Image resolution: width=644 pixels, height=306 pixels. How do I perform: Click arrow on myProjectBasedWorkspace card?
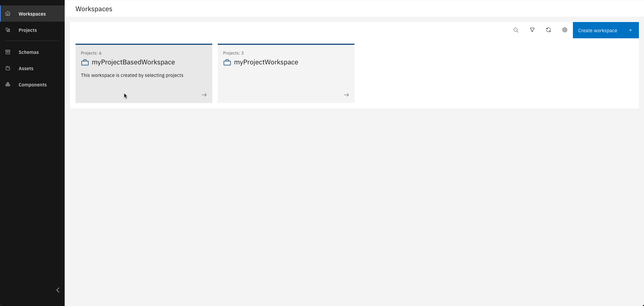(204, 95)
